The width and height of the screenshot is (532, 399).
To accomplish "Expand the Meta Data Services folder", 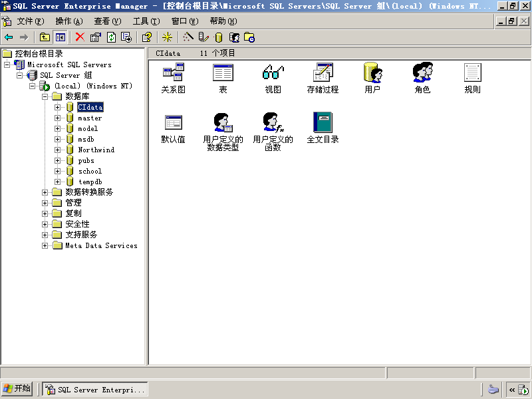I will tap(45, 245).
